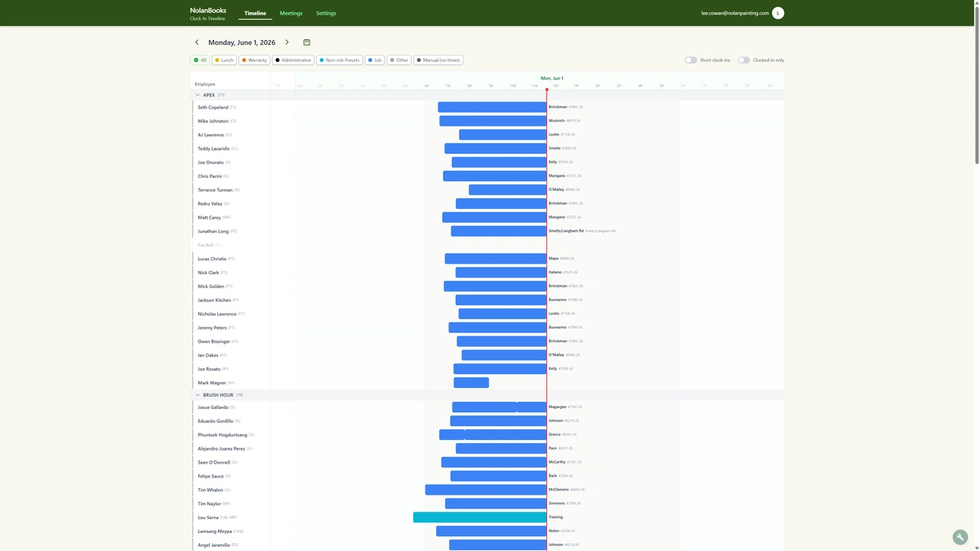Switch to the Meetings tab
This screenshot has width=980, height=551.
[291, 13]
